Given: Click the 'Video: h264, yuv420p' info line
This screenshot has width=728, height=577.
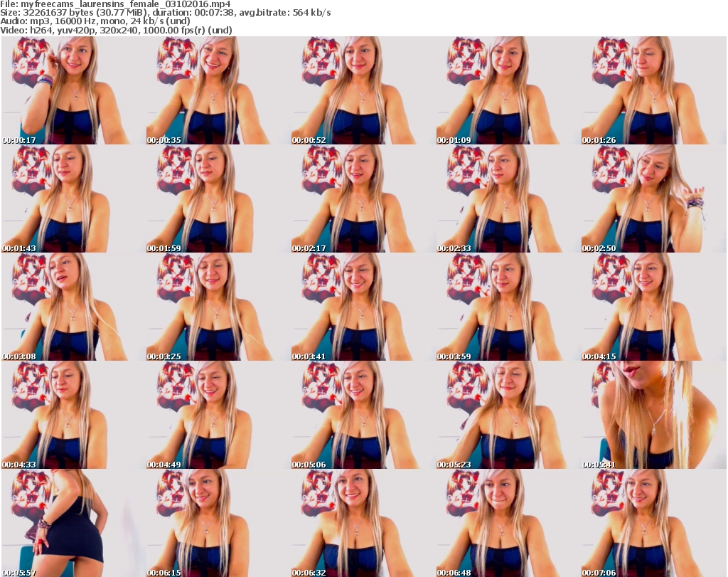Looking at the screenshot, I should (116, 30).
